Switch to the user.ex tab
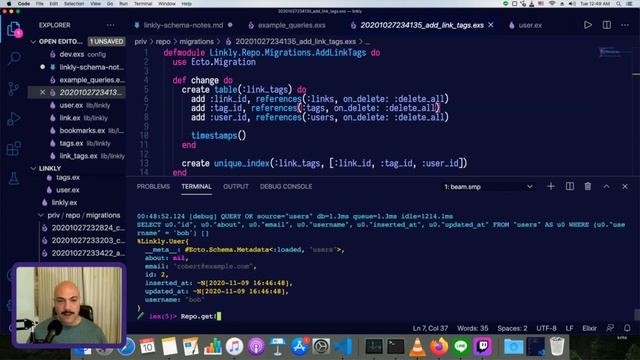 [x=530, y=25]
